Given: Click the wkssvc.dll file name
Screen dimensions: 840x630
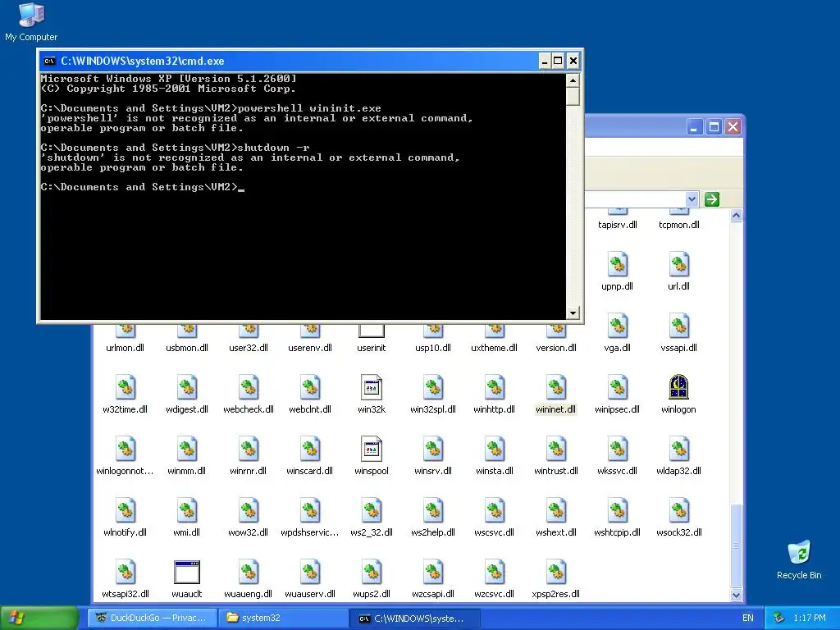Looking at the screenshot, I should pos(617,470).
